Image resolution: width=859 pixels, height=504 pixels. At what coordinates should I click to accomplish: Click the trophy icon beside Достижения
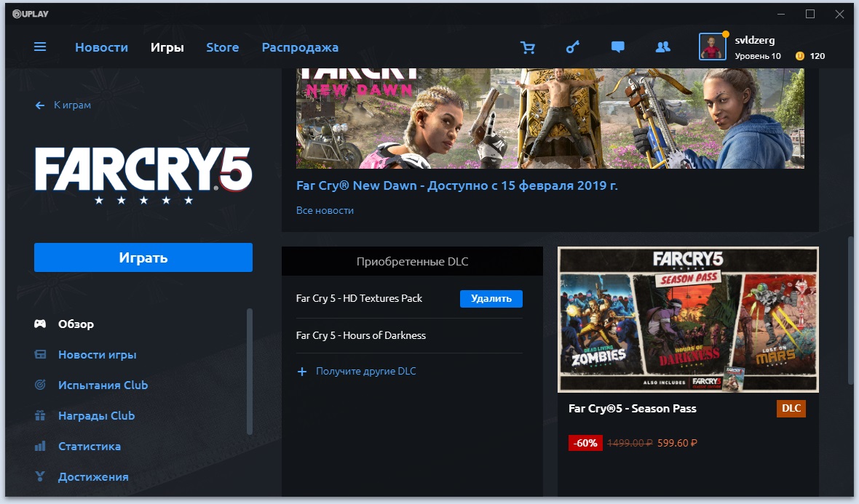pyautogui.click(x=40, y=476)
